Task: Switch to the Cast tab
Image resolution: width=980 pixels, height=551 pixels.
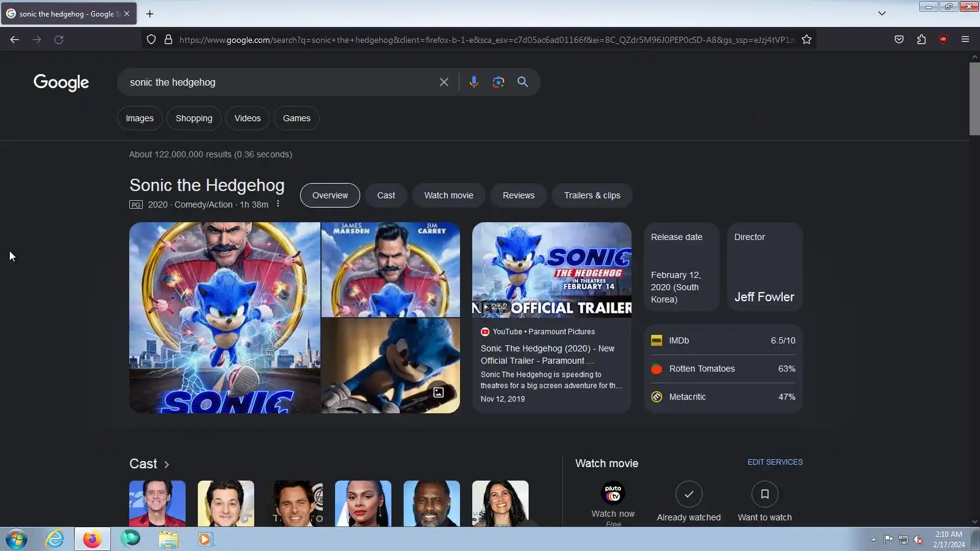Action: pyautogui.click(x=386, y=195)
